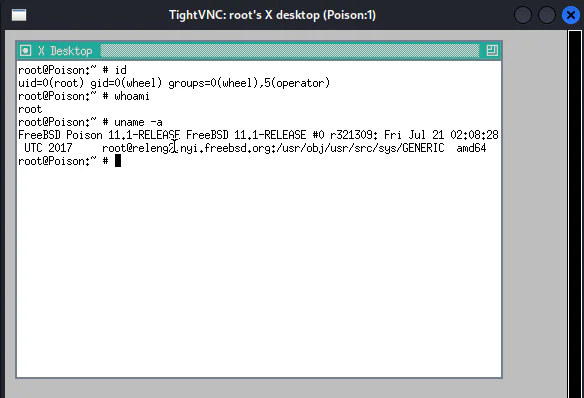Click the 'uid=0(root)' output text
The height and width of the screenshot is (398, 584).
click(51, 83)
